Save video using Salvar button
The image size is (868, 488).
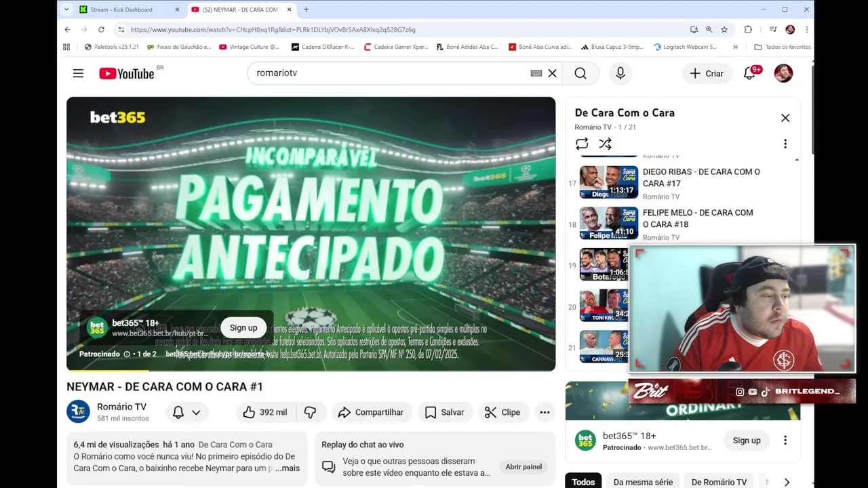tap(444, 412)
